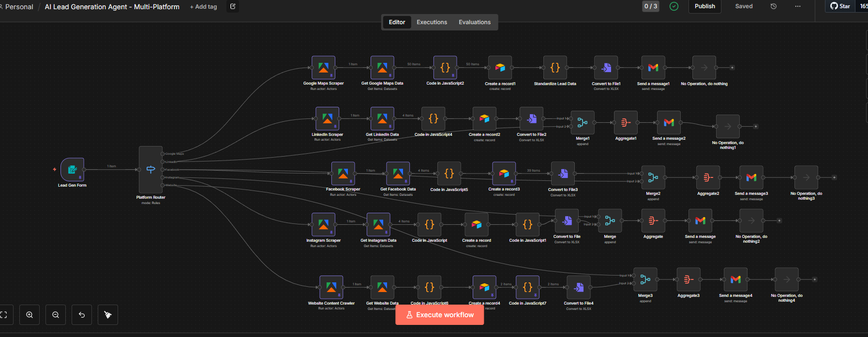
Task: Select the Send a message1 Gmail node
Action: point(653,68)
